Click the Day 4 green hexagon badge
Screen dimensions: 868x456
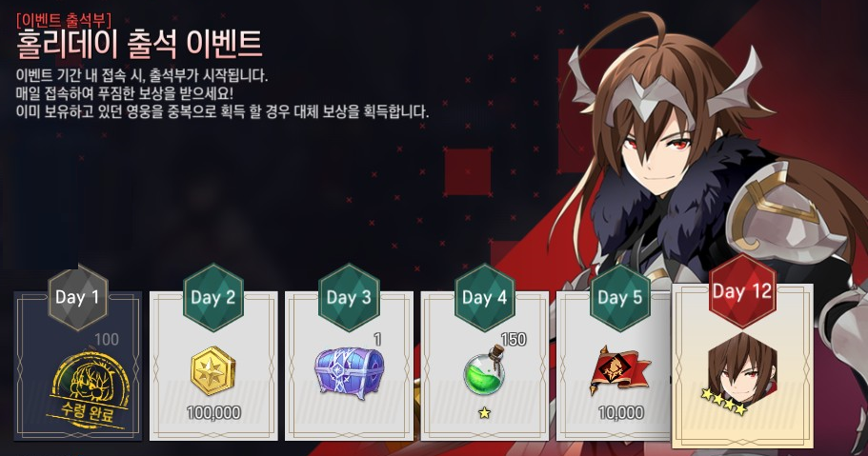click(x=484, y=298)
